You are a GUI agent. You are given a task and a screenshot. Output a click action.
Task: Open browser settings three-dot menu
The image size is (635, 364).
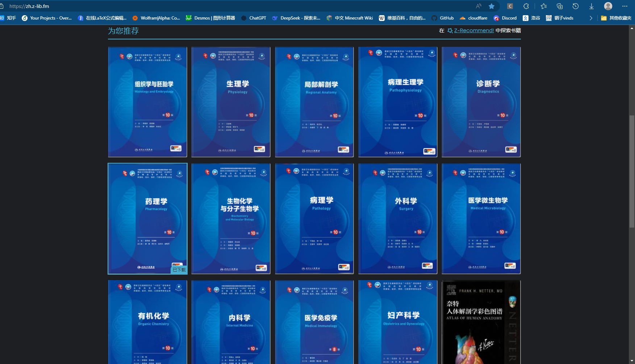pos(625,6)
